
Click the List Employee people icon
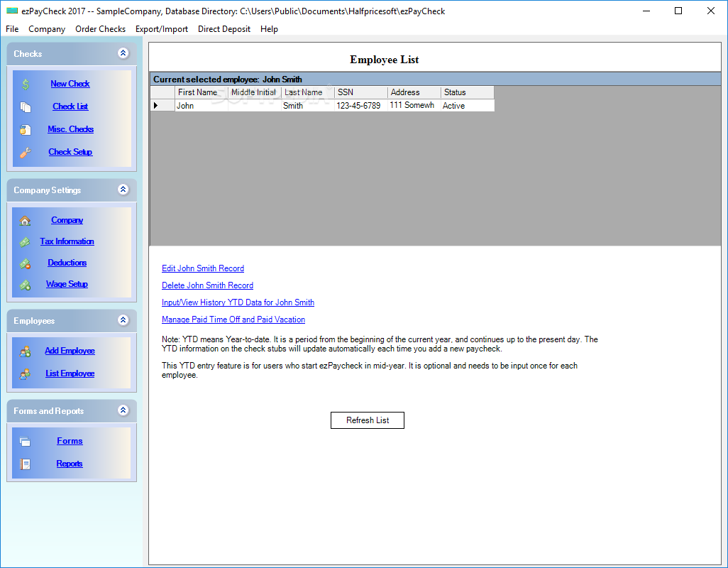click(x=25, y=374)
